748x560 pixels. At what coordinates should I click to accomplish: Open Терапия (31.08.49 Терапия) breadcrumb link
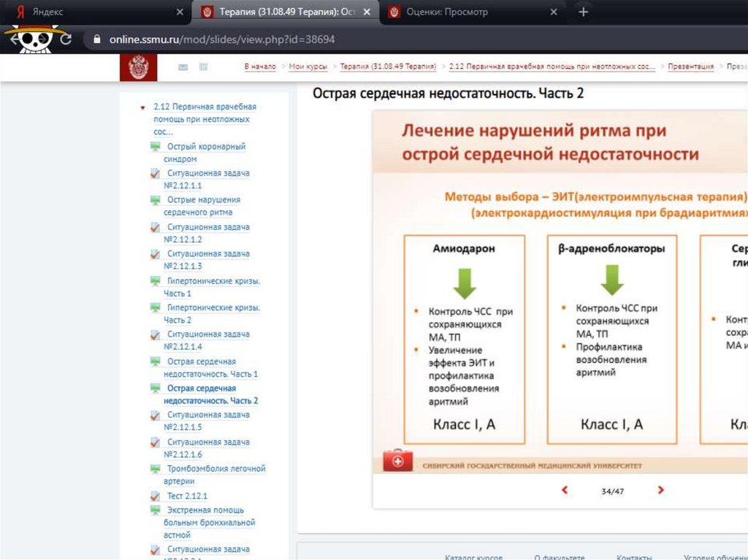pyautogui.click(x=388, y=66)
